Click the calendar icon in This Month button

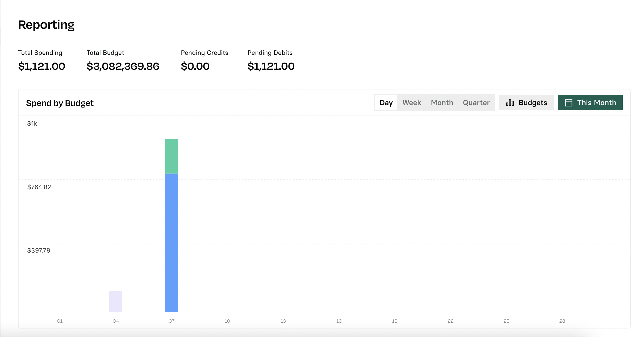pyautogui.click(x=568, y=102)
